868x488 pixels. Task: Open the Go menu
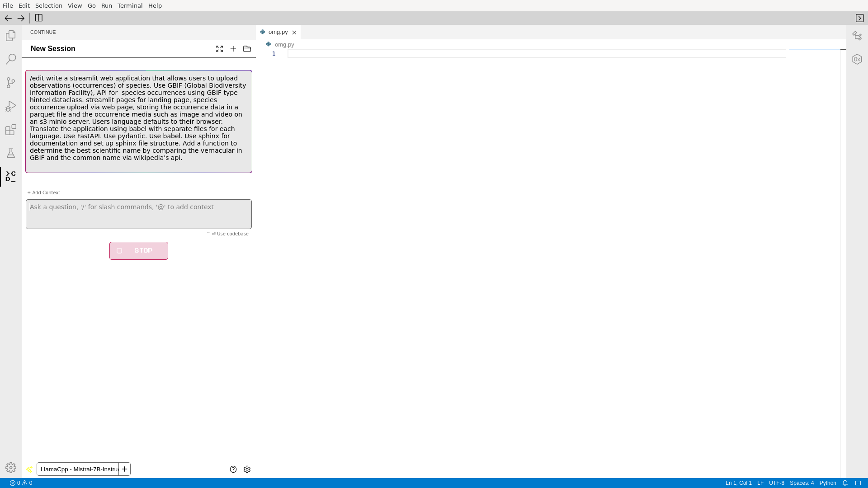[92, 5]
